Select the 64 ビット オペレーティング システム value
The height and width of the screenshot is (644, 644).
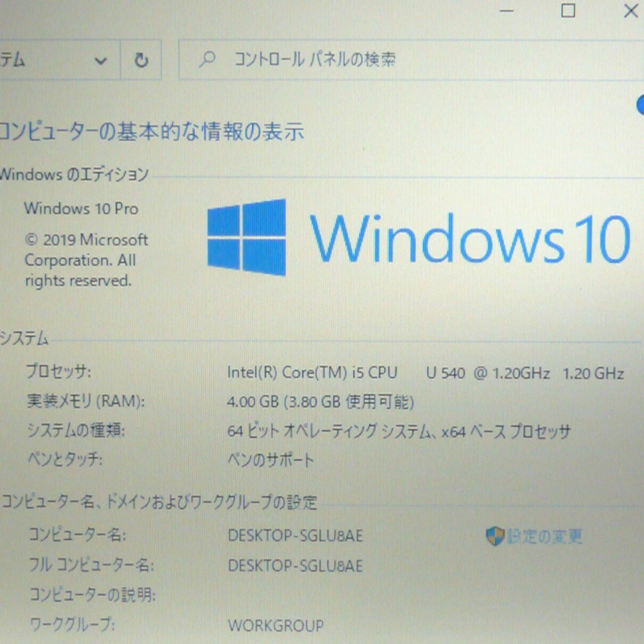pos(399,431)
